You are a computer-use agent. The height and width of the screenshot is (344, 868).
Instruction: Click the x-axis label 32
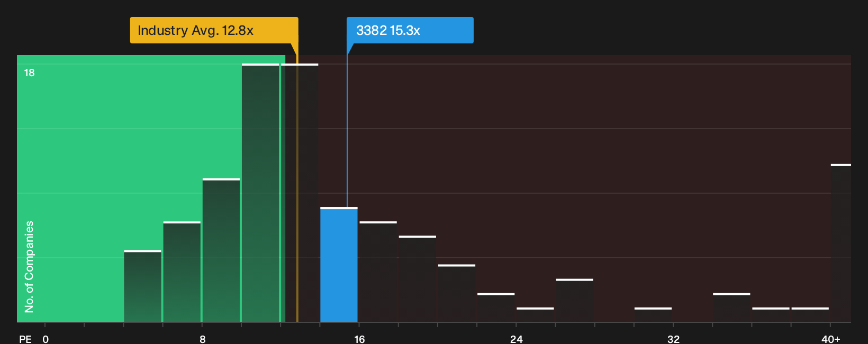click(673, 339)
